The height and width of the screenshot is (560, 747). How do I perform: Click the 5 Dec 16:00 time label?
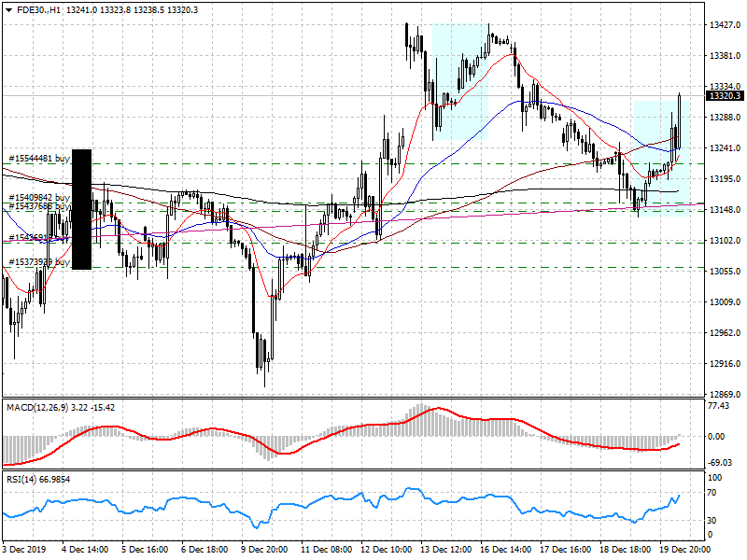point(145,550)
